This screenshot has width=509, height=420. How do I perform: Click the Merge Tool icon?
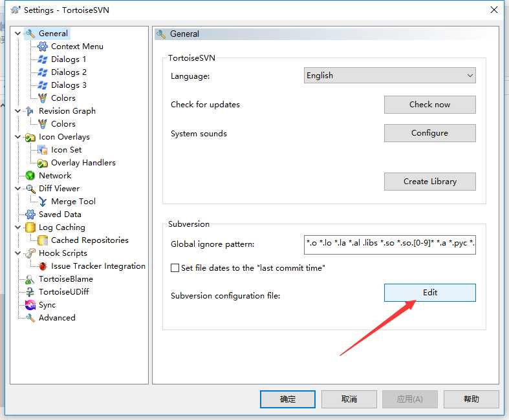click(x=43, y=202)
